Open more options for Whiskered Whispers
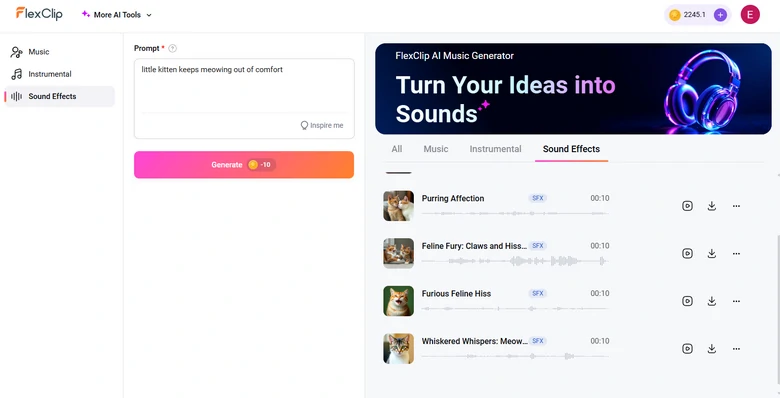This screenshot has height=398, width=780. pyautogui.click(x=736, y=349)
